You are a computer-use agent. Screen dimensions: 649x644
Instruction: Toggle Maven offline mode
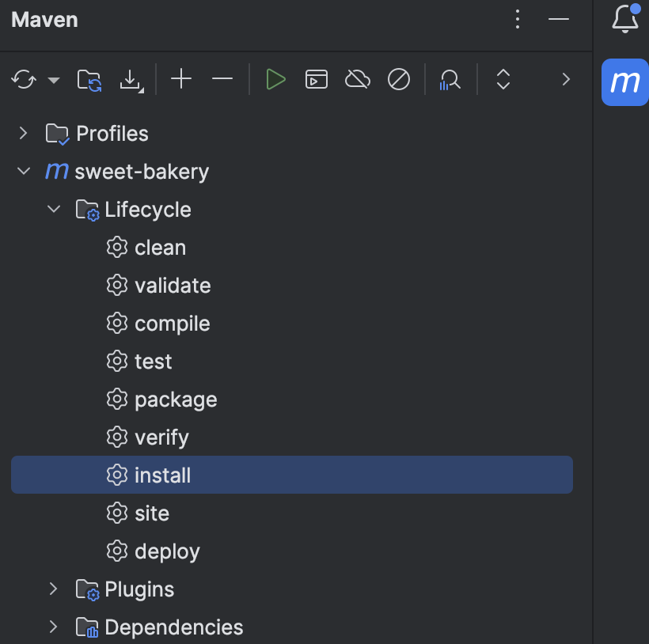coord(358,79)
